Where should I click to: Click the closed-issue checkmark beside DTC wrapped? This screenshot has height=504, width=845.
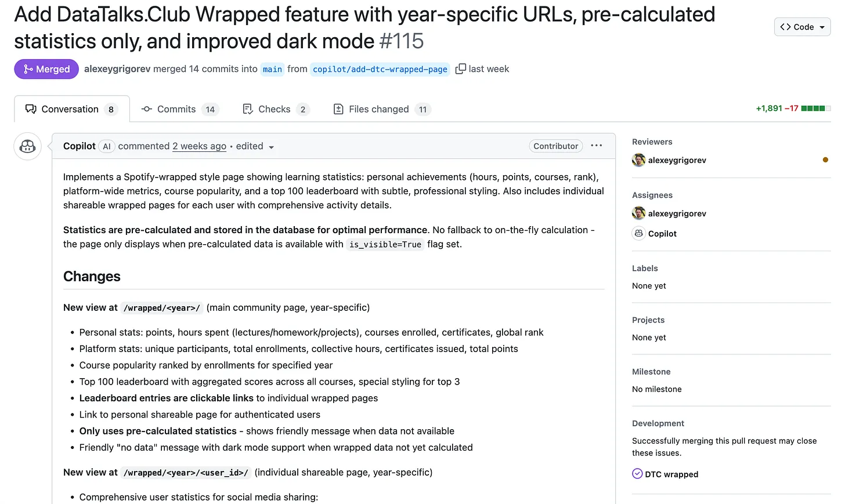pyautogui.click(x=637, y=474)
